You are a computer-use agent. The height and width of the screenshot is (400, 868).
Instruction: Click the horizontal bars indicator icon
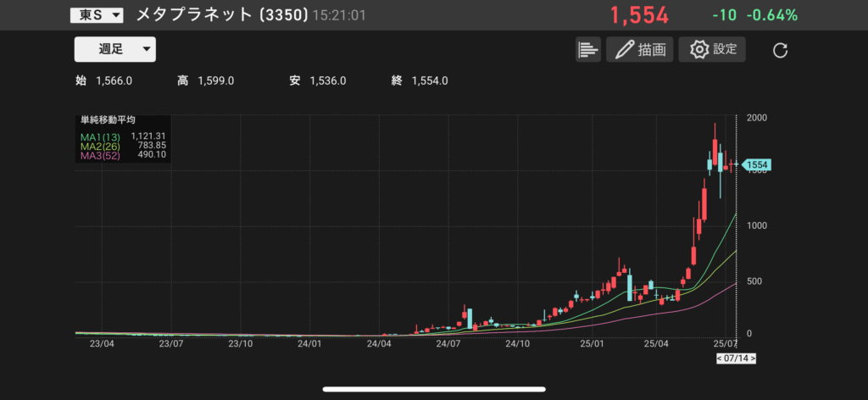[588, 50]
